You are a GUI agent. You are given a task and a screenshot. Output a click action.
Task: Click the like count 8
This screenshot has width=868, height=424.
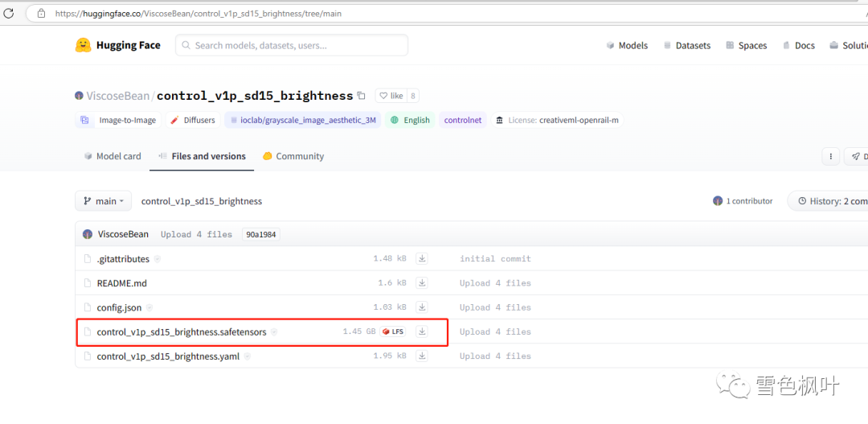point(413,95)
